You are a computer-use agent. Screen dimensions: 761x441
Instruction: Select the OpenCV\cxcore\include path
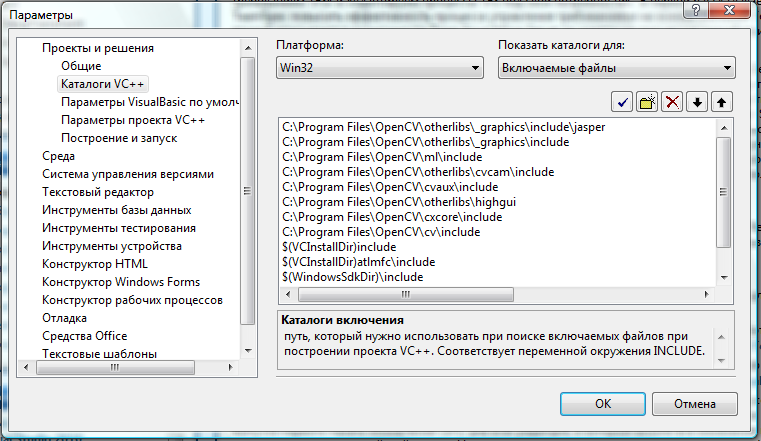click(392, 217)
